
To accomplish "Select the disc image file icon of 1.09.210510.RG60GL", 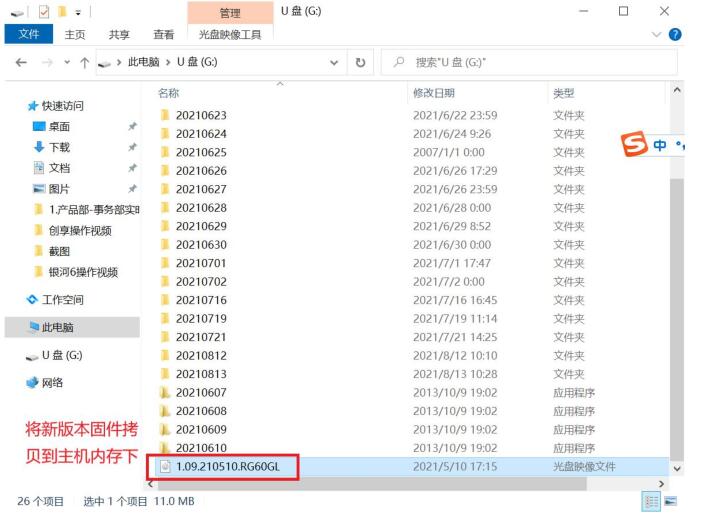I will (x=165, y=467).
